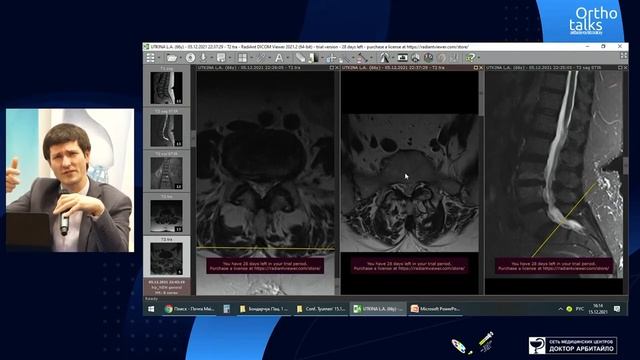Maximize the T2 sag STIR viewer panel
Viewport: 640px width, 360px height.
[620, 67]
